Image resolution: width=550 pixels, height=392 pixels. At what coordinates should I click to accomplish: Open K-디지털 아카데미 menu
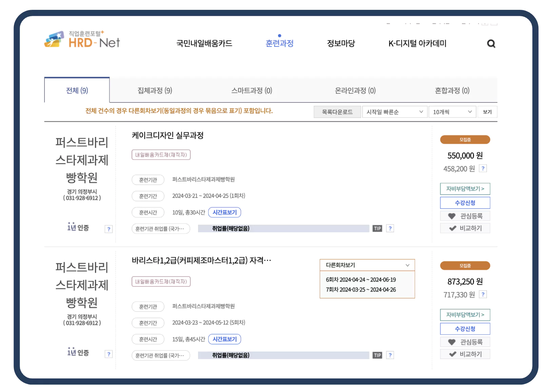[x=417, y=43]
